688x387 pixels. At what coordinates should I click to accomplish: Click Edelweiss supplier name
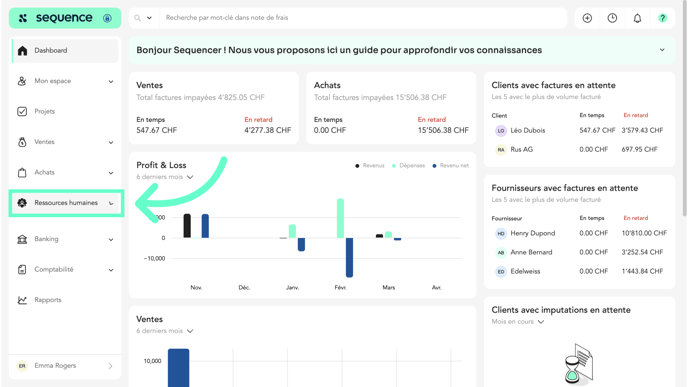coord(525,272)
